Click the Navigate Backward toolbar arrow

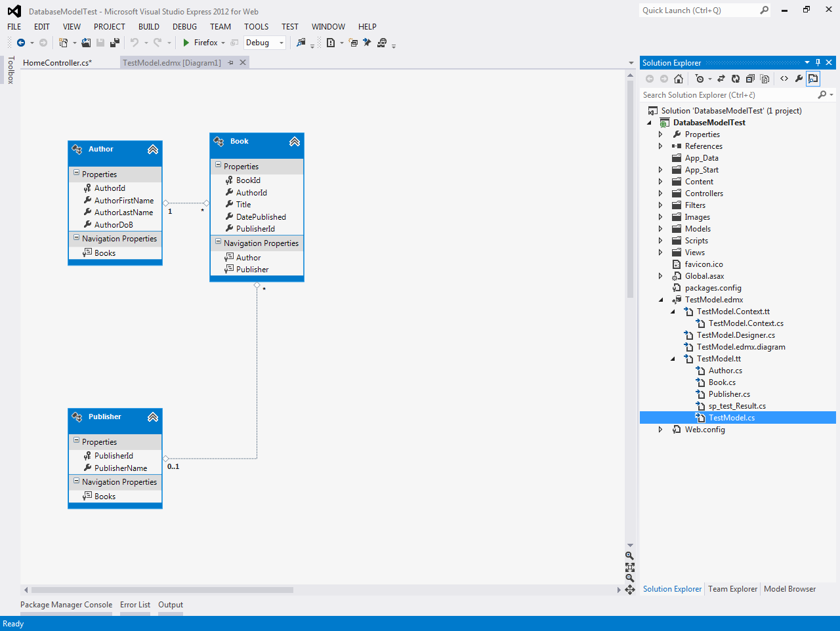(21, 43)
